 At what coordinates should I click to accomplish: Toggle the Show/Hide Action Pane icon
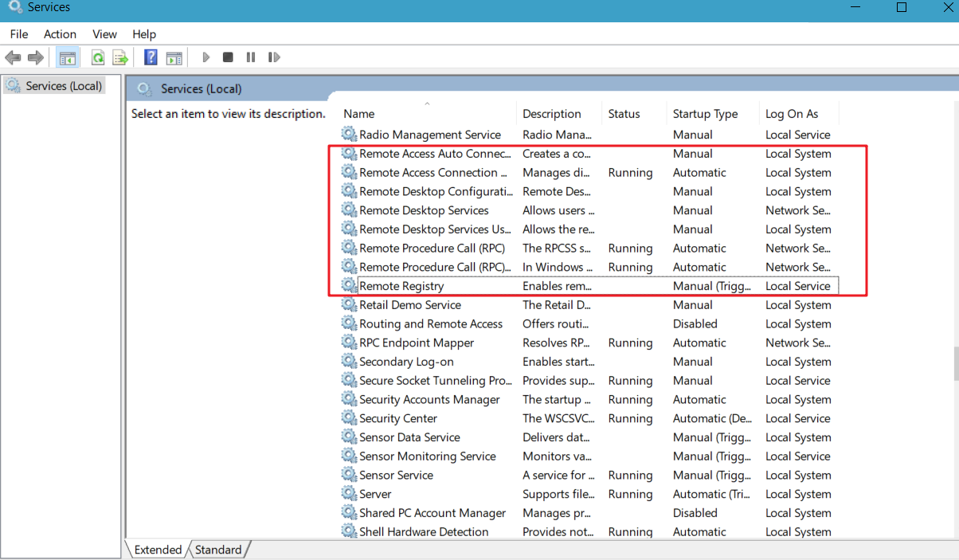point(174,57)
